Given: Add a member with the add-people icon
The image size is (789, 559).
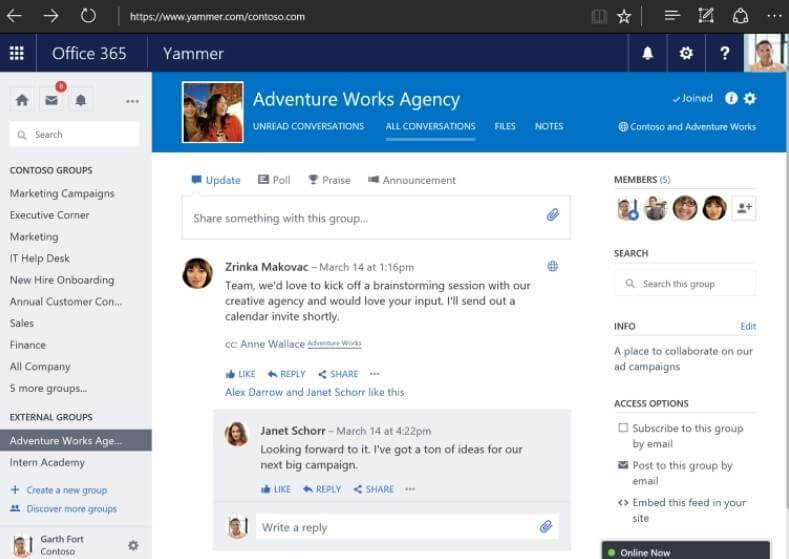Looking at the screenshot, I should 744,208.
